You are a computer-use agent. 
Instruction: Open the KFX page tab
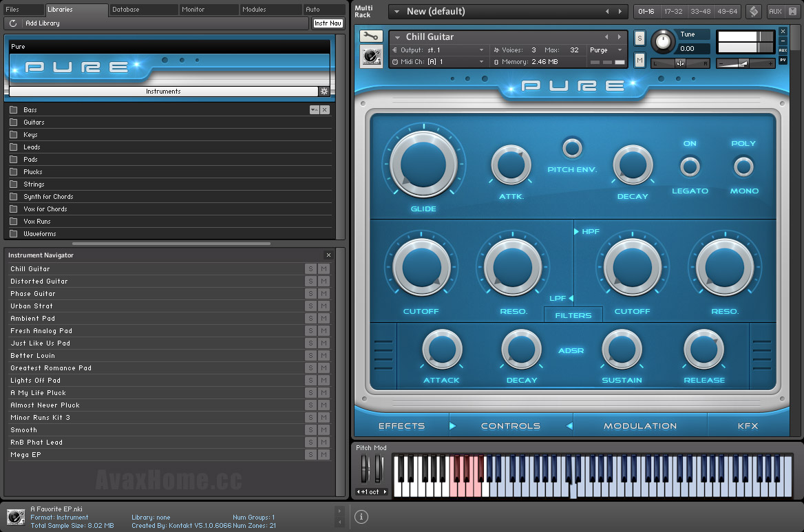tap(748, 426)
